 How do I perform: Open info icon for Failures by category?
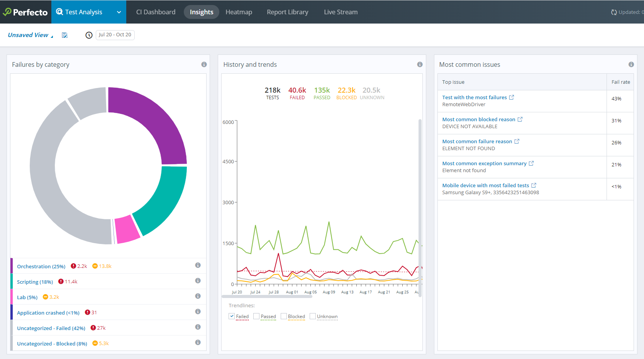[x=204, y=64]
